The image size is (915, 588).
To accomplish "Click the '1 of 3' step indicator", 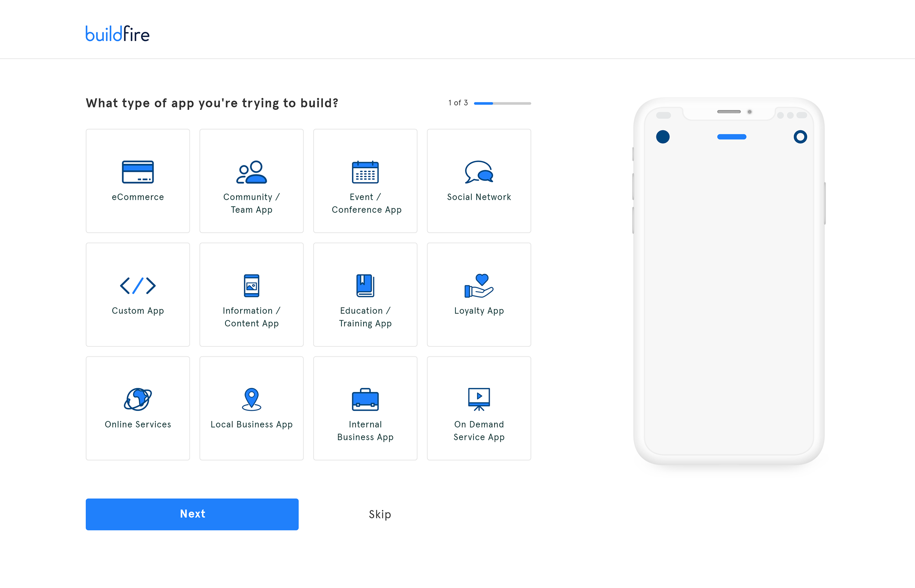I will 458,103.
